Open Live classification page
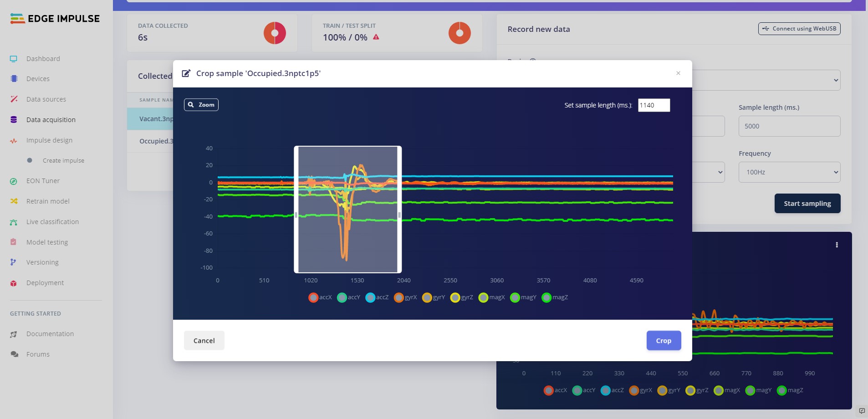Screen dimensions: 868x419 pyautogui.click(x=52, y=222)
